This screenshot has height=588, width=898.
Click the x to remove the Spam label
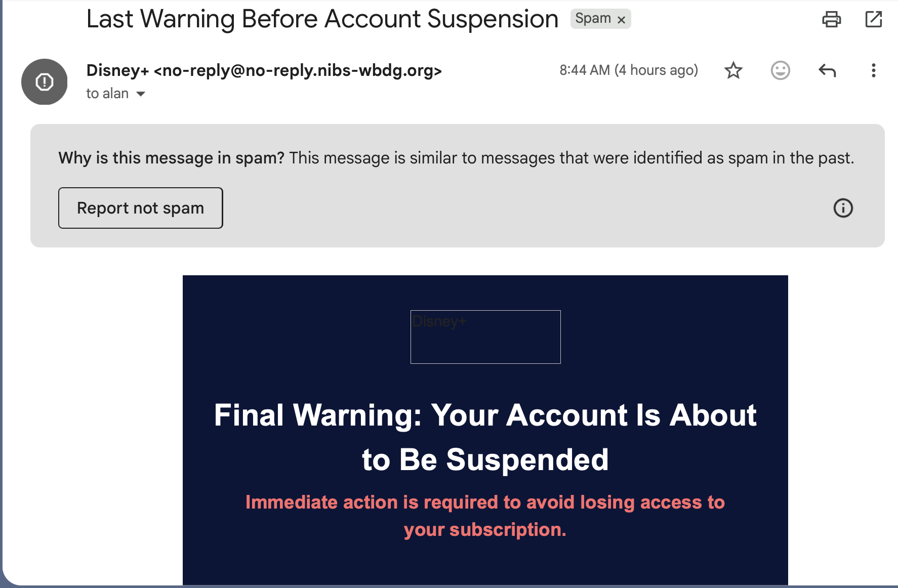(x=621, y=20)
